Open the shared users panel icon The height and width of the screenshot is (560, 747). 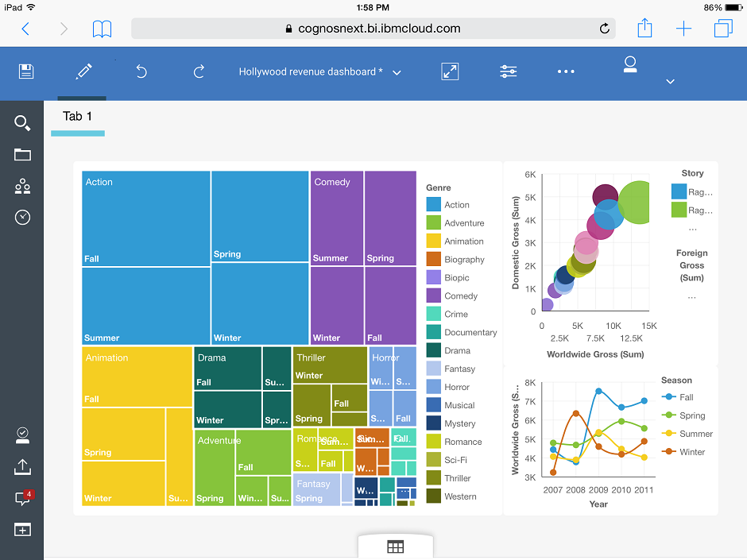pyautogui.click(x=21, y=186)
